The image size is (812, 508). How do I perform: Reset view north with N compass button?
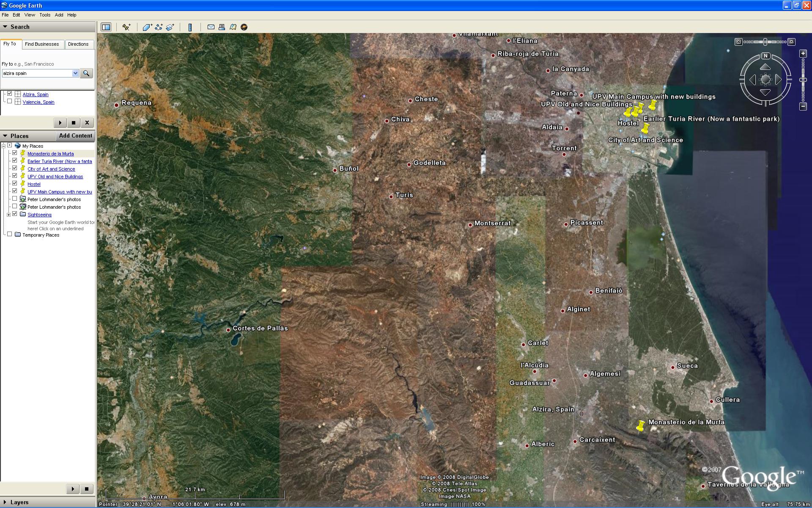pos(765,56)
